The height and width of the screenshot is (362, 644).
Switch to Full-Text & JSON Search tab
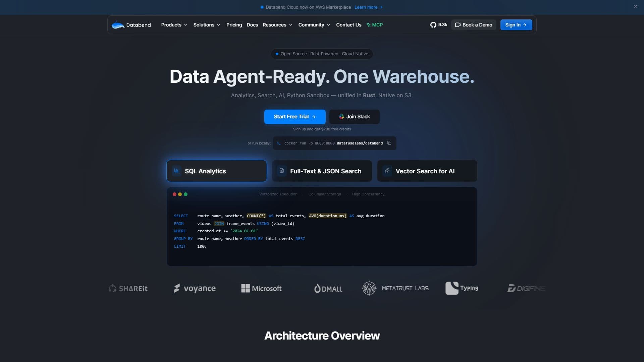pos(322,171)
